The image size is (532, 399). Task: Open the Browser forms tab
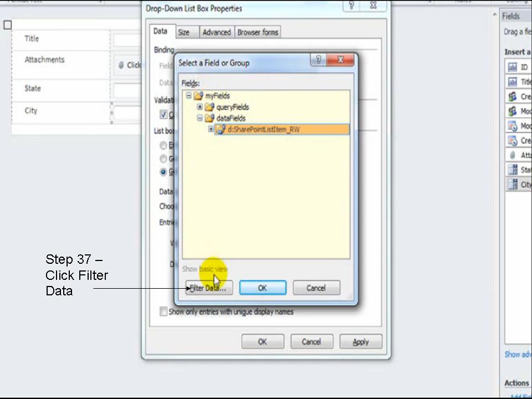(257, 32)
